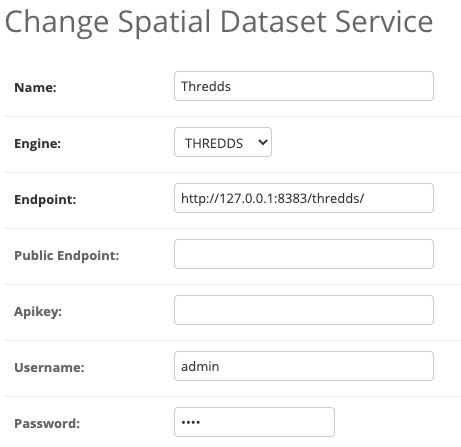This screenshot has width=461, height=447.
Task: Click the 'Endpoint:' field label
Action: [x=45, y=200]
